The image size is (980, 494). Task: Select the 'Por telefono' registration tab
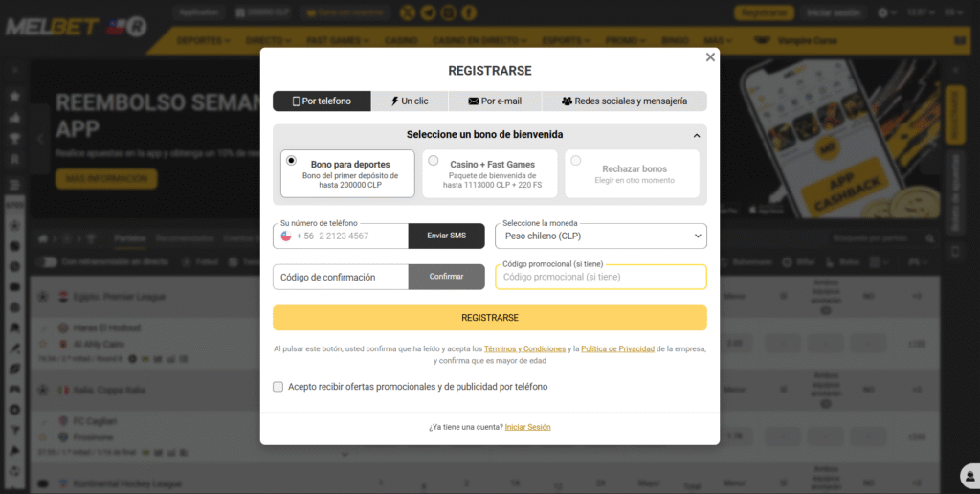tap(322, 101)
